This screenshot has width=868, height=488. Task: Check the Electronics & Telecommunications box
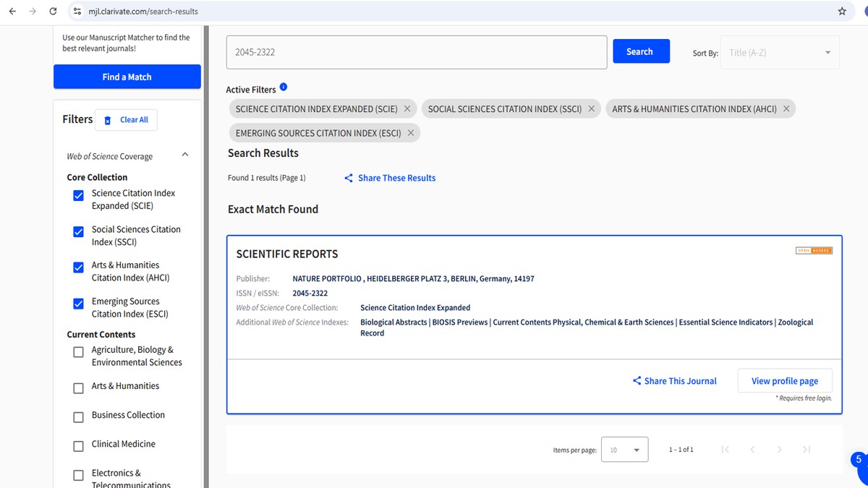(79, 475)
